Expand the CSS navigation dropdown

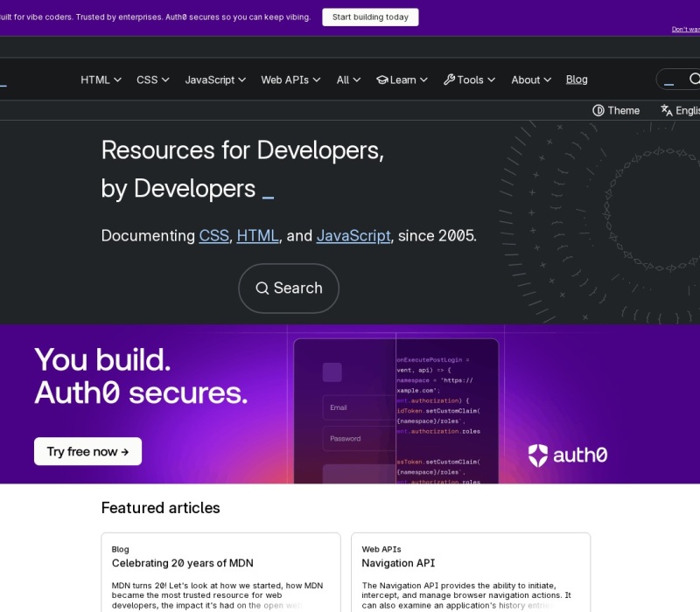click(x=152, y=80)
